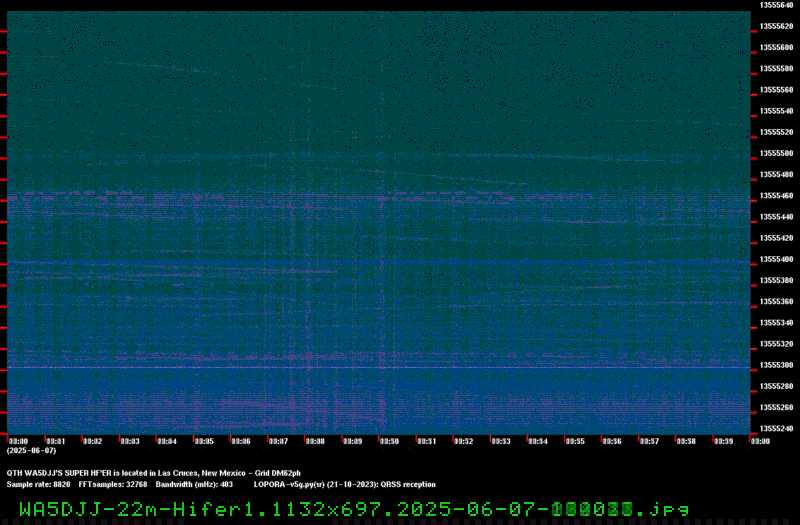Click the 13555320 frequency value
Viewport: 800px width, 525px height.
click(777, 344)
